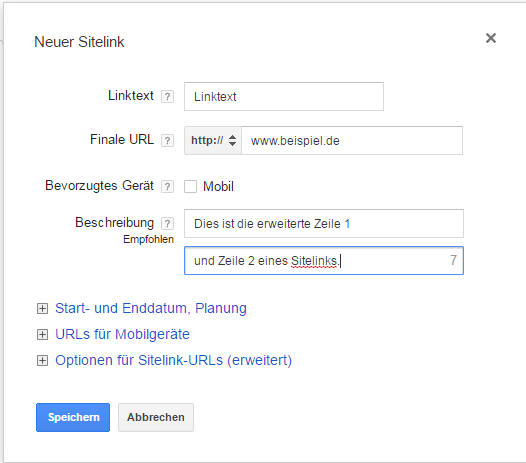Open the http:// protocol dropdown
526x463 pixels.
tap(213, 140)
